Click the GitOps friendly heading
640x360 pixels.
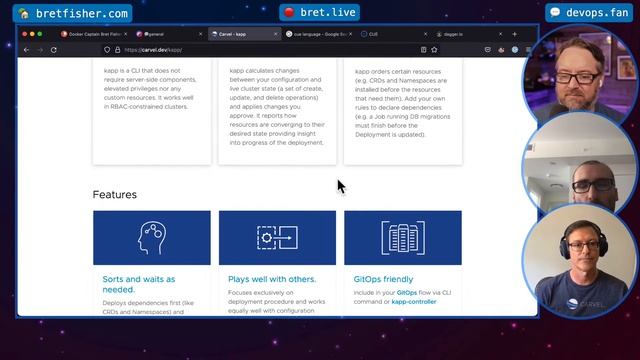click(x=383, y=279)
